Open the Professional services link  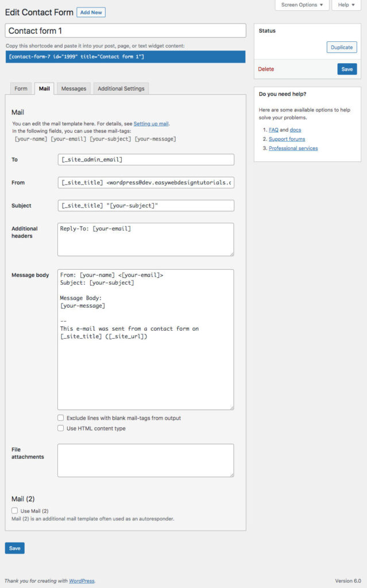[293, 148]
